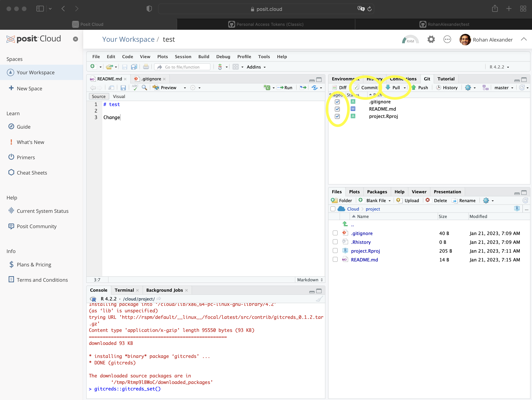Viewport: 532px width, 400px height.
Task: Open Git History clock icon
Action: pyautogui.click(x=438, y=87)
